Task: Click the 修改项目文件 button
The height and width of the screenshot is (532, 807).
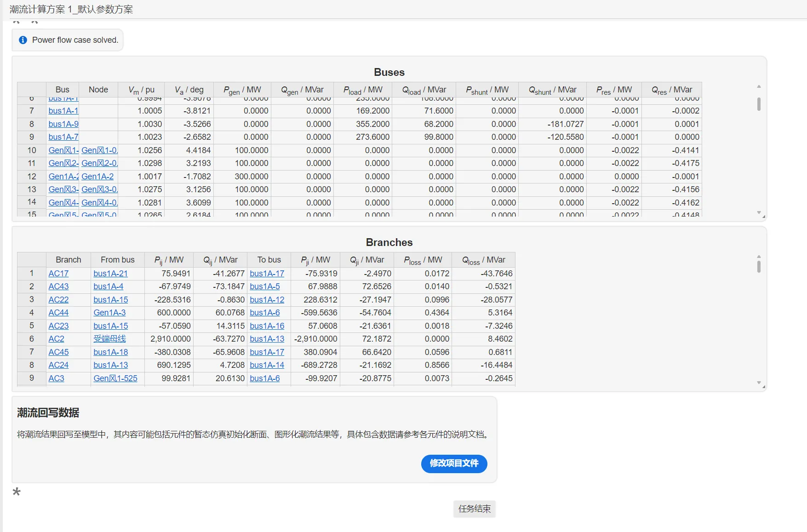Action: pos(454,463)
